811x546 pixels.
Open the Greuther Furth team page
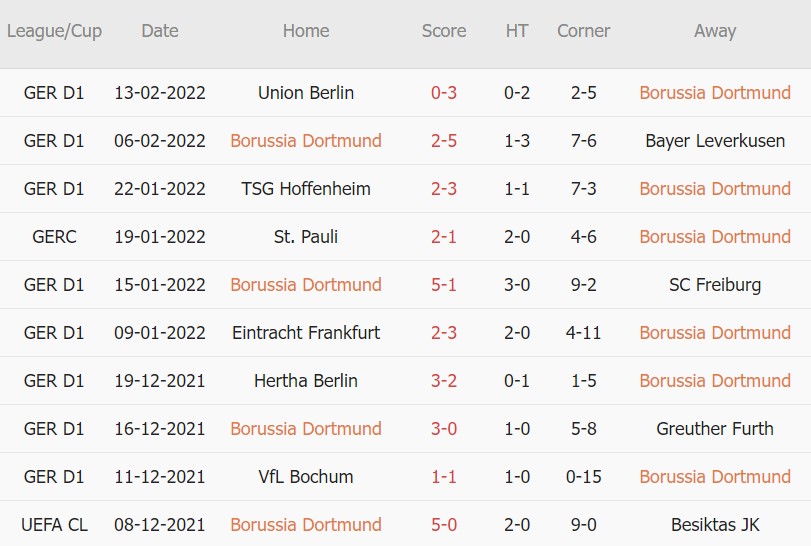tap(715, 429)
